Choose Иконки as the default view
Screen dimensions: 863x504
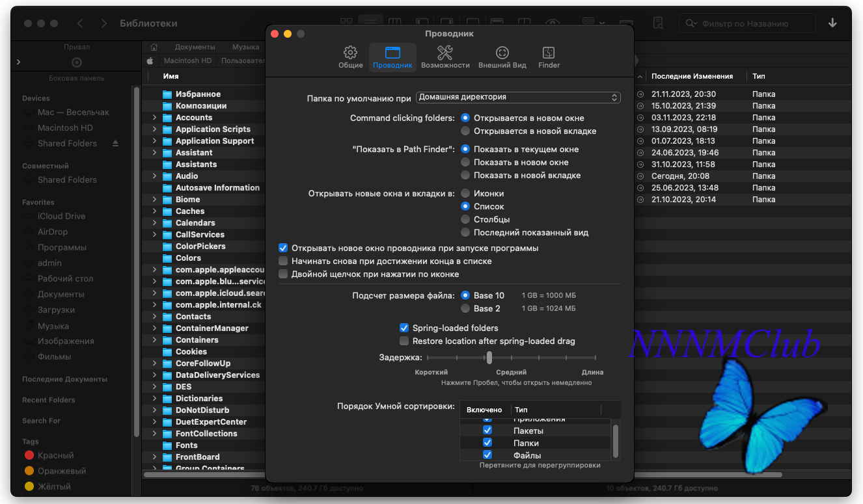[465, 193]
